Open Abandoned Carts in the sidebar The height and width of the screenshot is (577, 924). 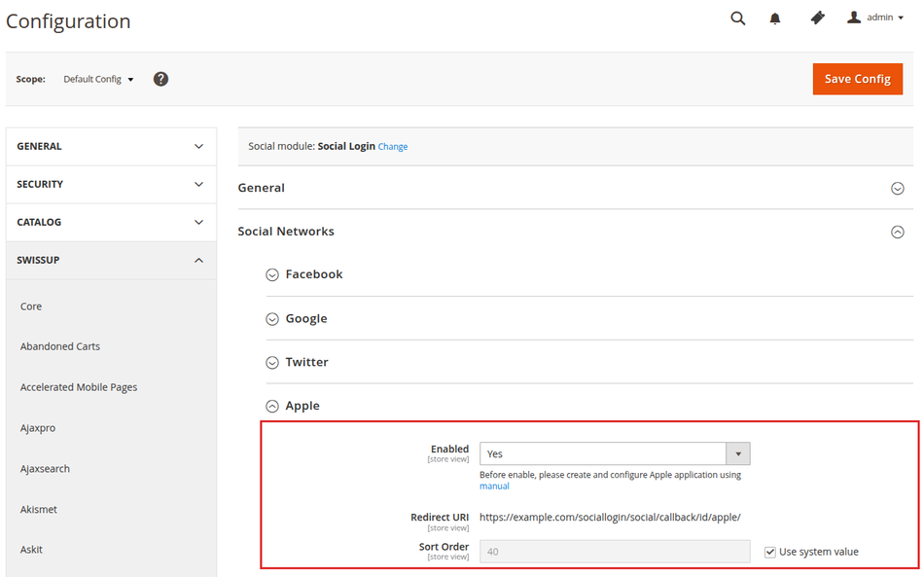(x=60, y=346)
